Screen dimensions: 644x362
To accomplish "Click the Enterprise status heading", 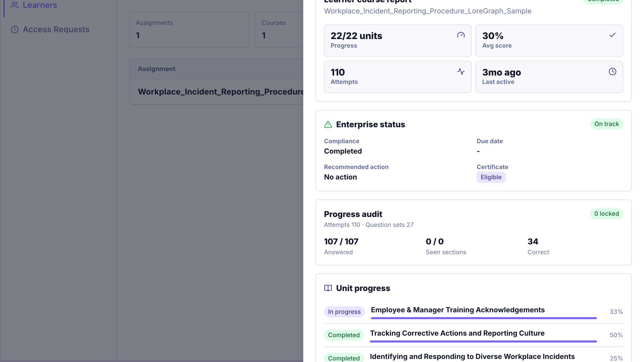I will pos(370,124).
